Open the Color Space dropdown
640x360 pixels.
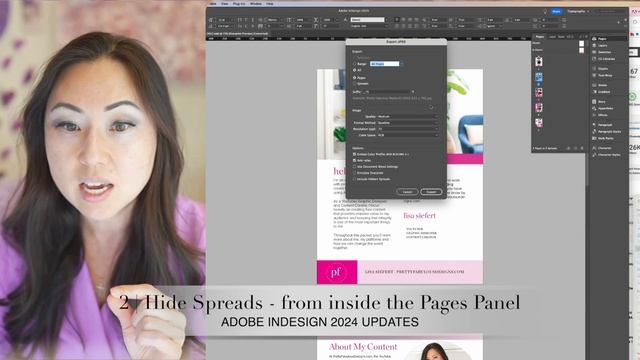click(407, 135)
